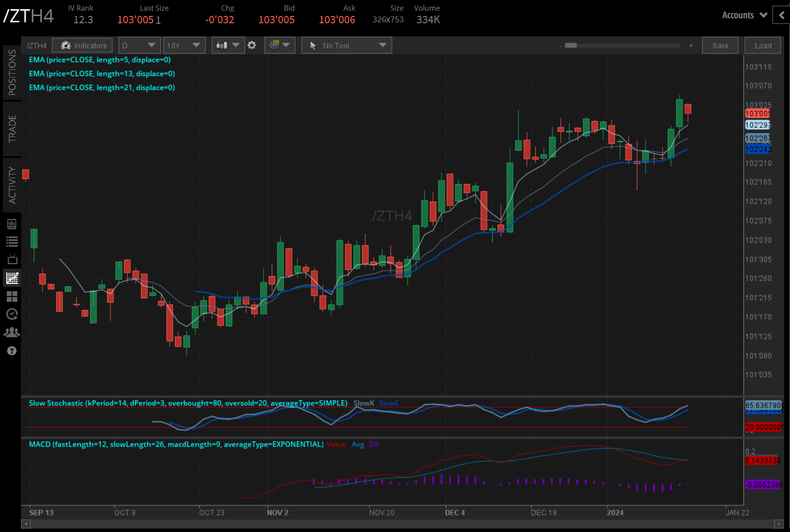Click the purple -0.005238 MACD diff tag
Image resolution: width=790 pixels, height=532 pixels.
click(x=763, y=485)
